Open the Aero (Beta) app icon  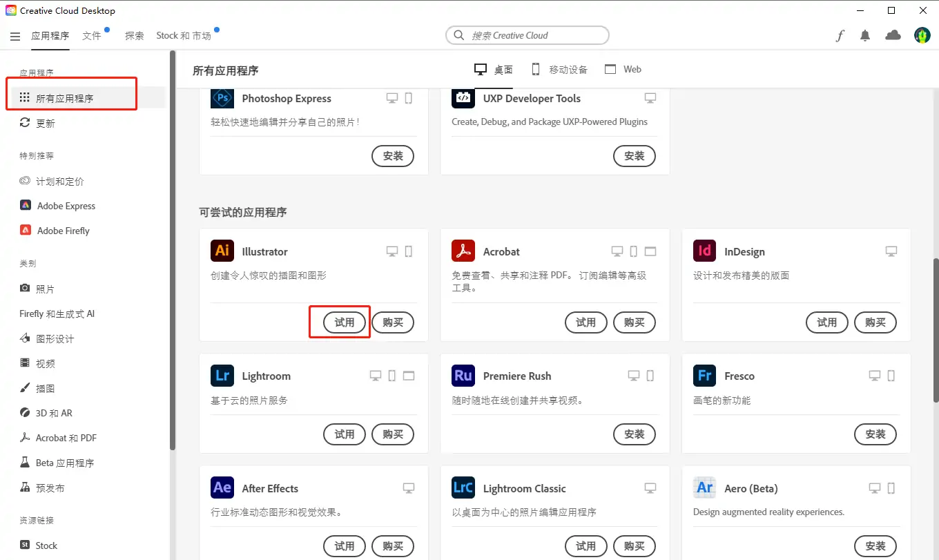tap(704, 488)
